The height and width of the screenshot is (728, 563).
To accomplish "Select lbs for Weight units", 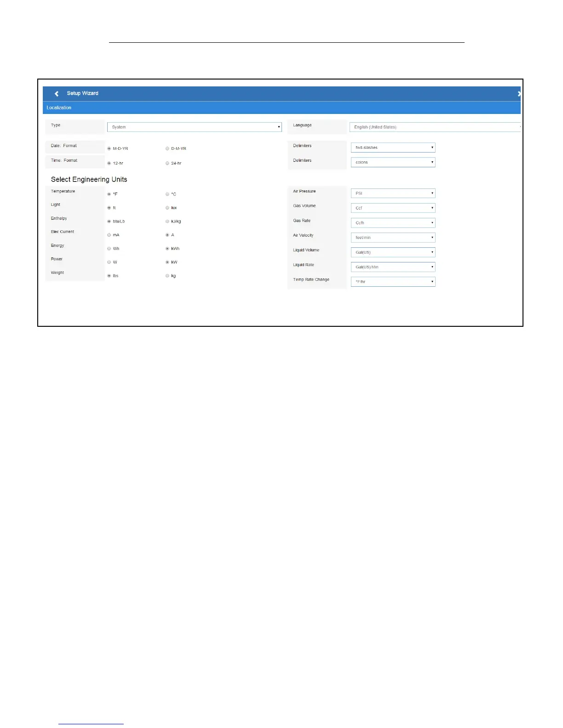I will click(x=109, y=276).
